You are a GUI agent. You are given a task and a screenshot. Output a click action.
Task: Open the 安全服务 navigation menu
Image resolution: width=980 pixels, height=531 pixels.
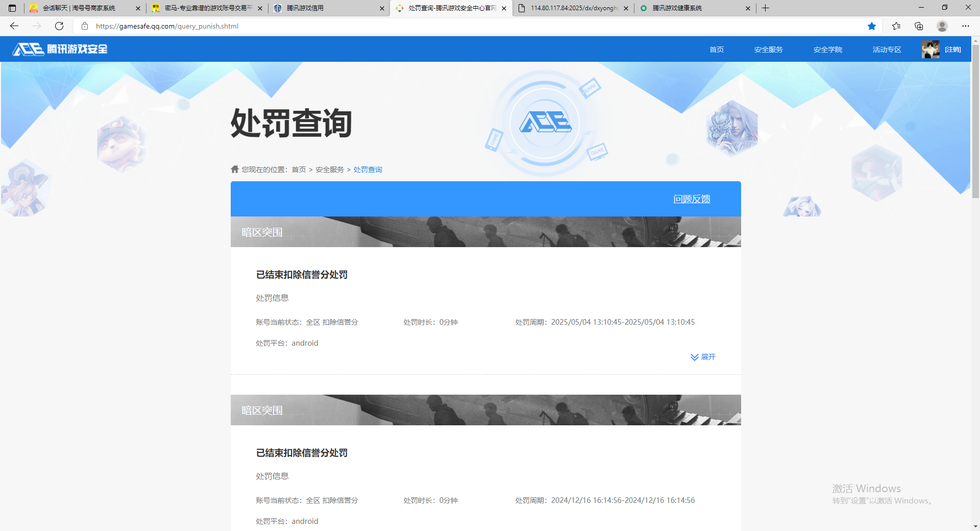[768, 50]
